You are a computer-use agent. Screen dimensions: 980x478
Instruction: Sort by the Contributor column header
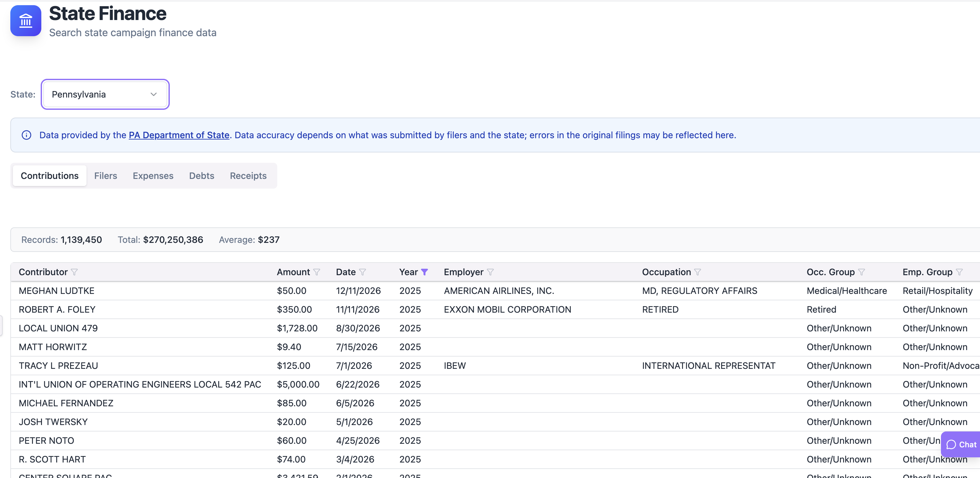click(x=43, y=272)
